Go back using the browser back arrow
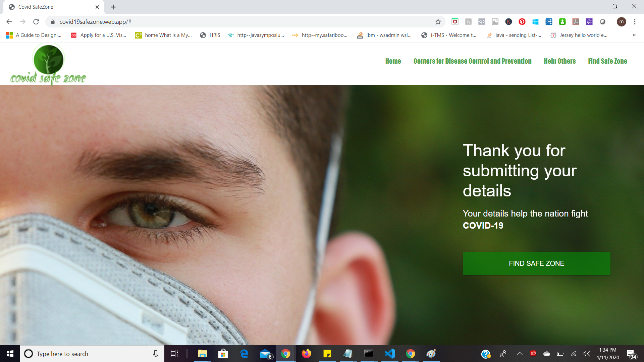This screenshot has width=644, height=362. pos(9,22)
